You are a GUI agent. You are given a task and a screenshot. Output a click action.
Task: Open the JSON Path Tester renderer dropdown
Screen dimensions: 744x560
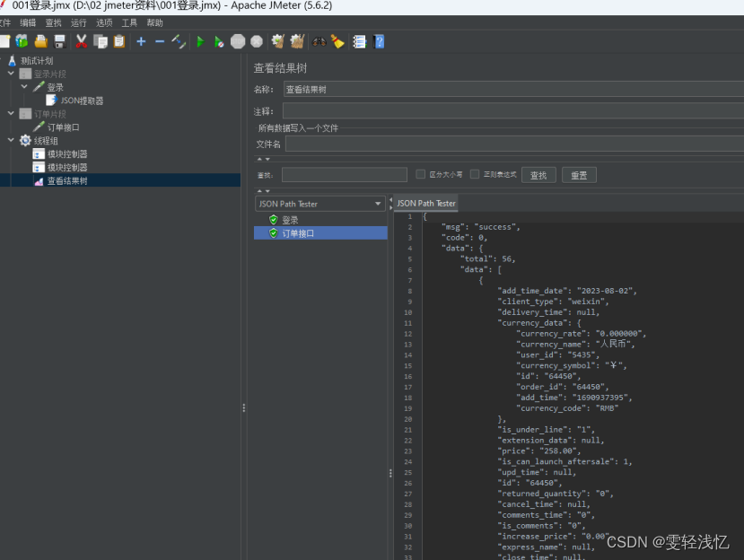[x=320, y=204]
